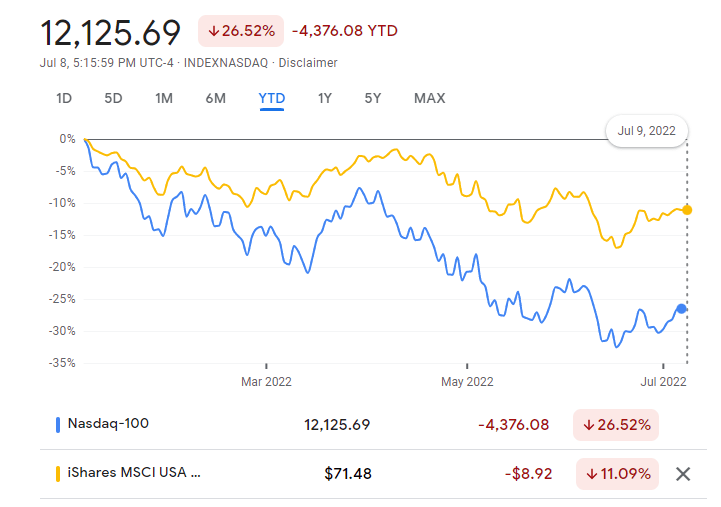This screenshot has width=721, height=507.
Task: Click the blue Nasdaq-100 color marker
Action: [58, 424]
